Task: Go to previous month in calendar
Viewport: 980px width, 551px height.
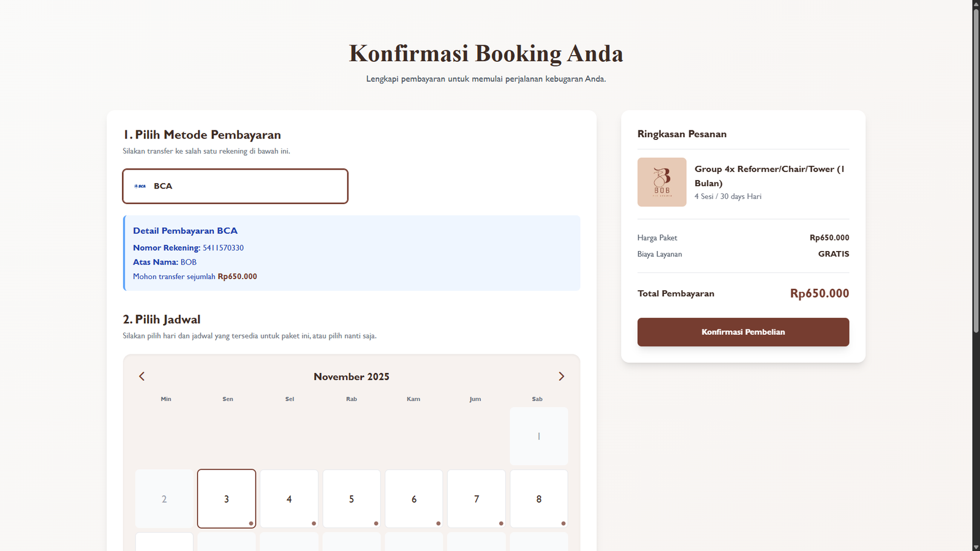Action: pos(141,377)
